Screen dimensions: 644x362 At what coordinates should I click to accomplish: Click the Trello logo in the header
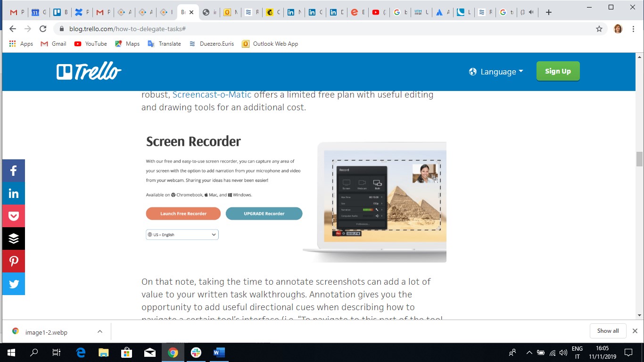click(89, 72)
